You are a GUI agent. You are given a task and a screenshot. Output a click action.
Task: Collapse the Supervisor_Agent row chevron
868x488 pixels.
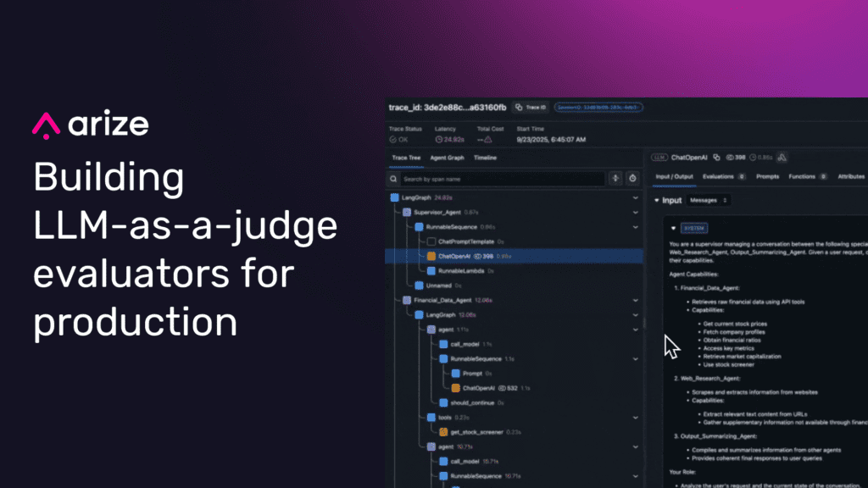636,213
